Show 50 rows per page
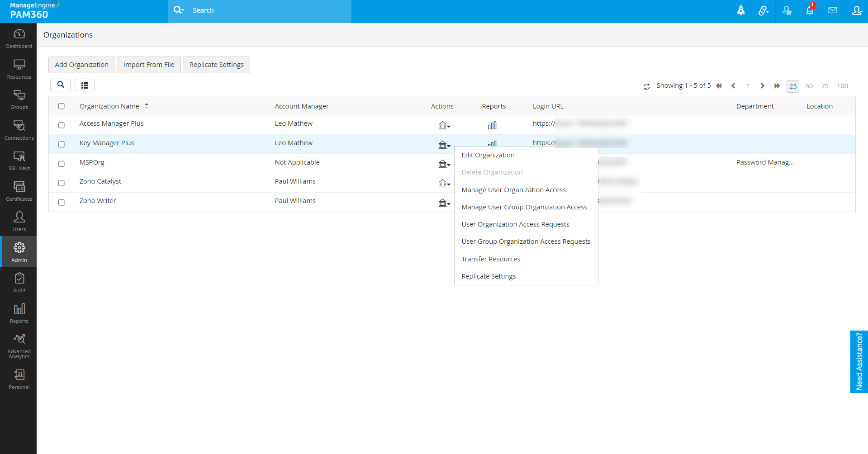The height and width of the screenshot is (454, 868). pyautogui.click(x=809, y=86)
